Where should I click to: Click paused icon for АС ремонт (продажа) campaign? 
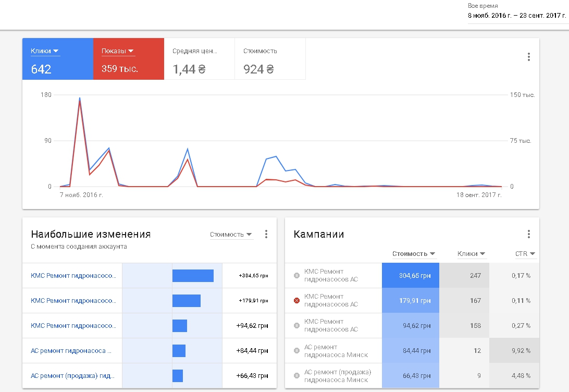(x=296, y=376)
